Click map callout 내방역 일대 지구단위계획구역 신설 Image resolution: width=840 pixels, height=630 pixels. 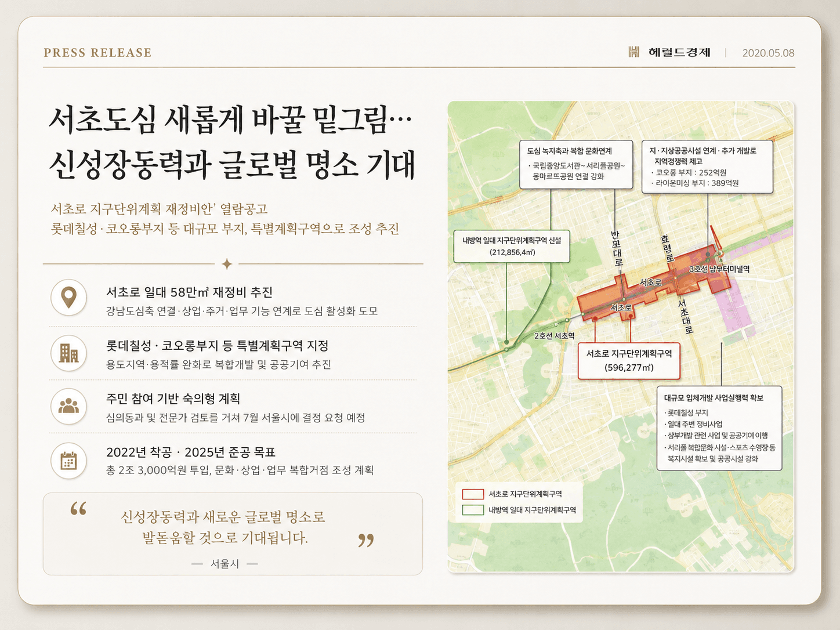pos(512,246)
